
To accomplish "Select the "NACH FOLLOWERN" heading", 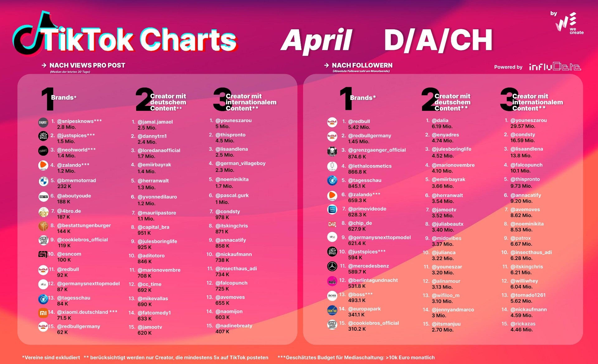I will (x=362, y=65).
